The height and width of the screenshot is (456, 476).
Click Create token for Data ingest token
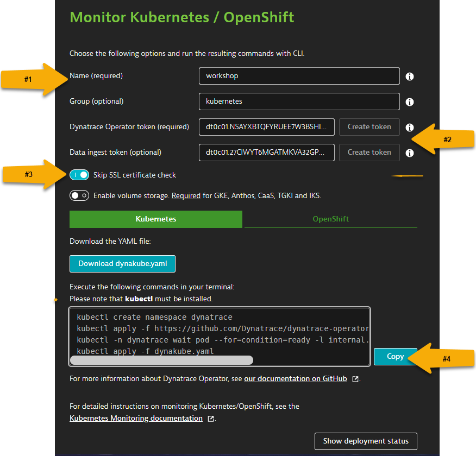tap(369, 153)
